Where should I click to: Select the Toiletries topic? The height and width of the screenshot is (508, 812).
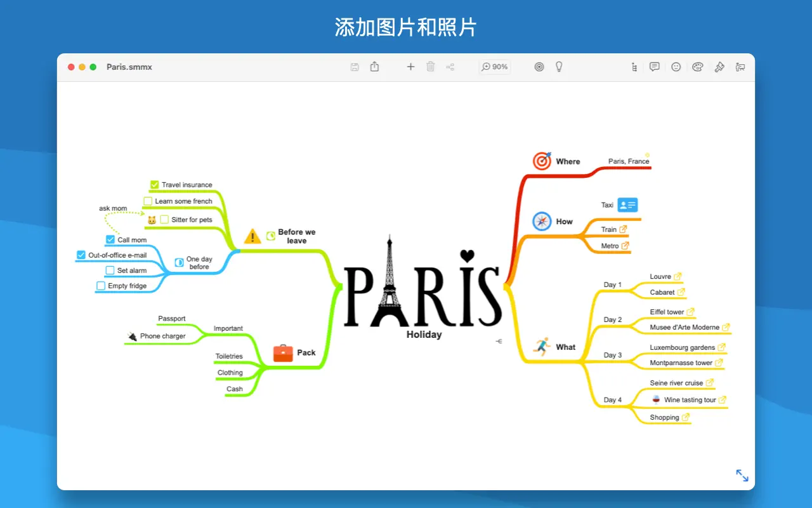click(229, 356)
